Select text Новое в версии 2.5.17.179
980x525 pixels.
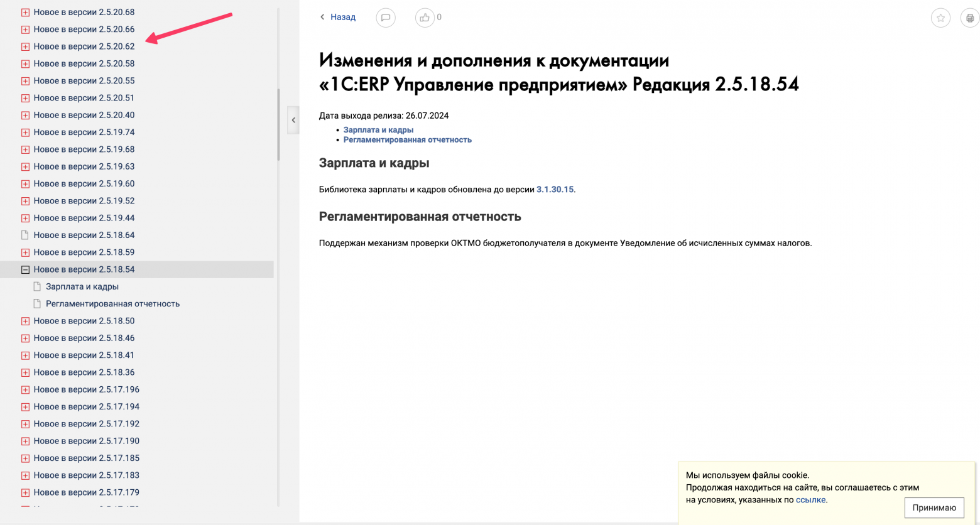point(87,492)
